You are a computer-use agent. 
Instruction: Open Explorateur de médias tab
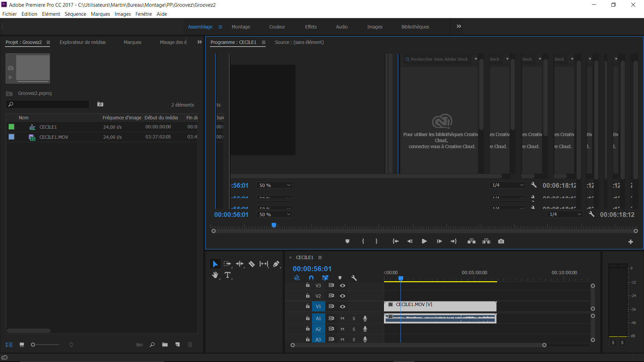[83, 42]
